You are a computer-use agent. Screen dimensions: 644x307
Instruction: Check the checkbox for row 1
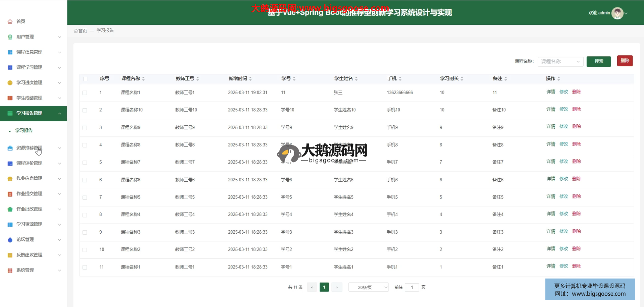(x=85, y=93)
